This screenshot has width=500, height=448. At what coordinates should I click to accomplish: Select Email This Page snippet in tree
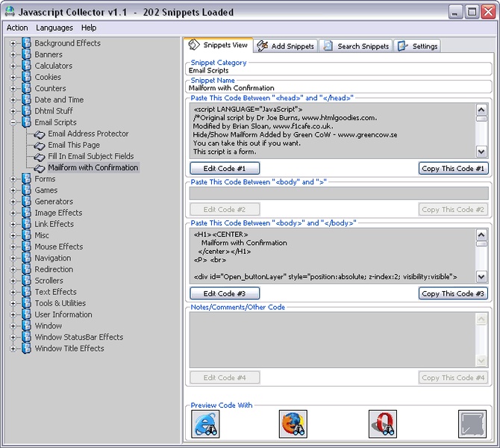(x=74, y=146)
